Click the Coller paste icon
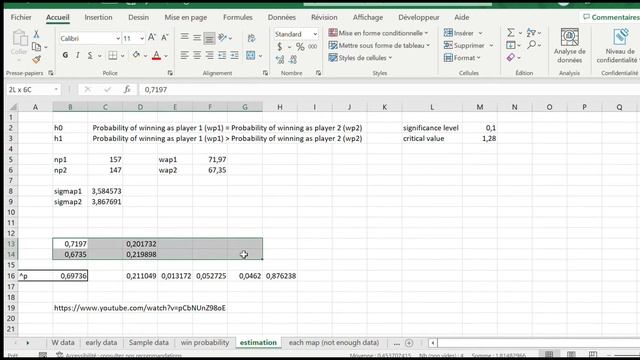640x360 pixels. pos(19,43)
